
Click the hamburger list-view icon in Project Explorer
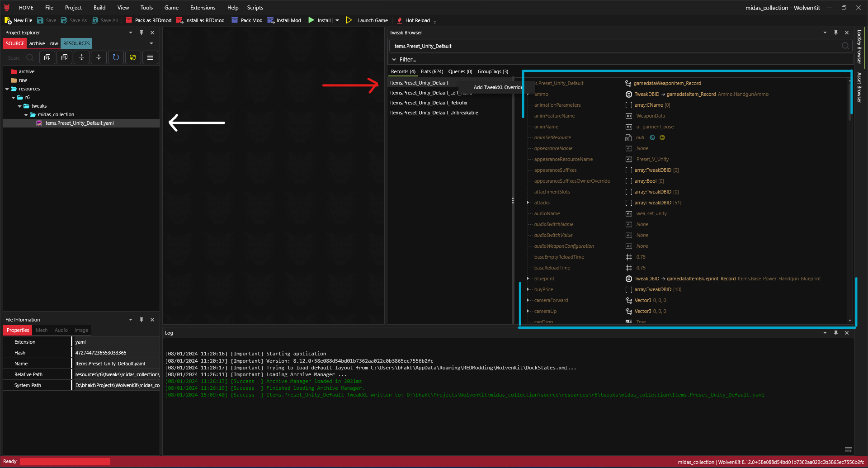tap(150, 57)
